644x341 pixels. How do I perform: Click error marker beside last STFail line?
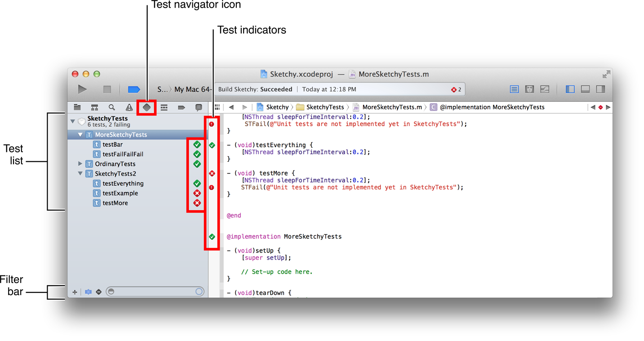[212, 187]
